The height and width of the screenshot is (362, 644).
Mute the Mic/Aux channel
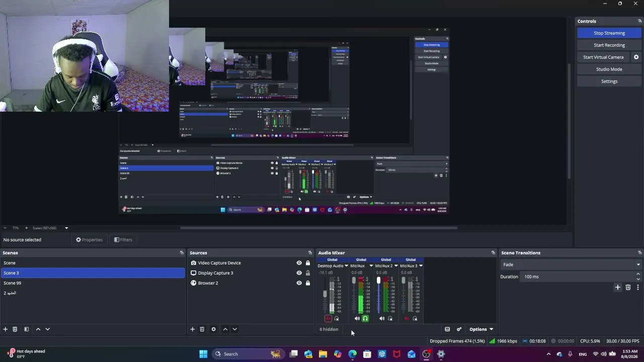357,319
